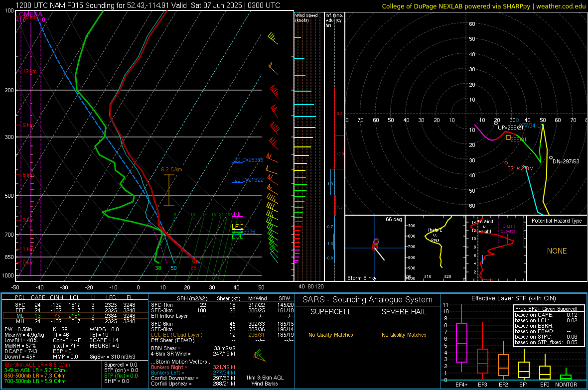The width and height of the screenshot is (588, 390).
Task: Click the green LCL label on skew-T
Action: [237, 236]
